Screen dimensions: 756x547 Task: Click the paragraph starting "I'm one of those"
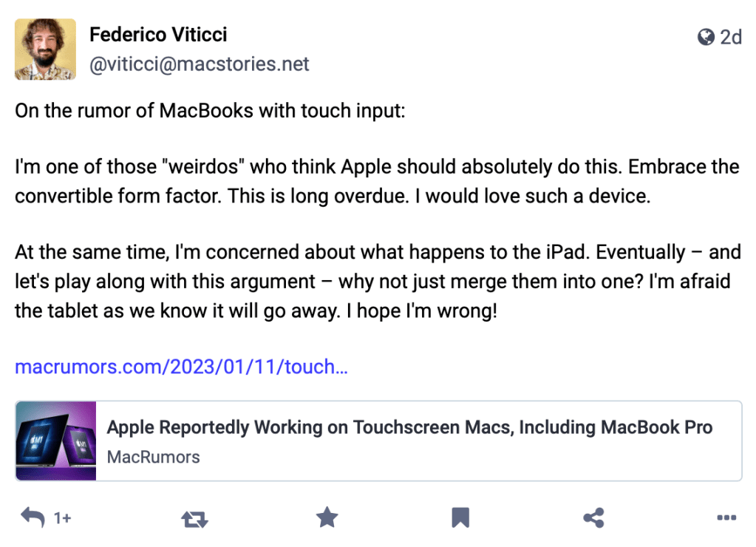tap(377, 182)
